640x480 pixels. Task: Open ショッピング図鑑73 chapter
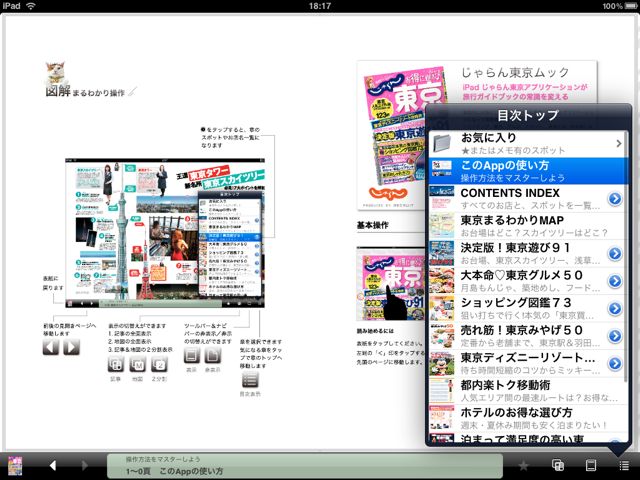(x=527, y=308)
